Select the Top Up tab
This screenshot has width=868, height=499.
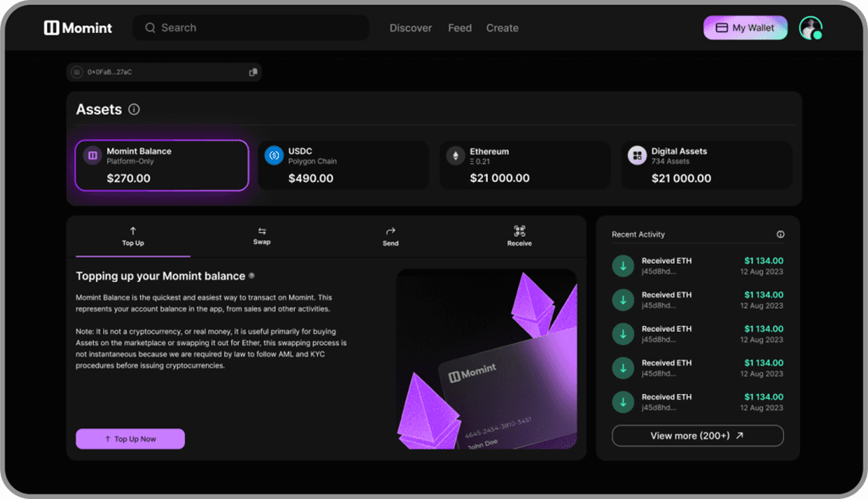coord(133,236)
